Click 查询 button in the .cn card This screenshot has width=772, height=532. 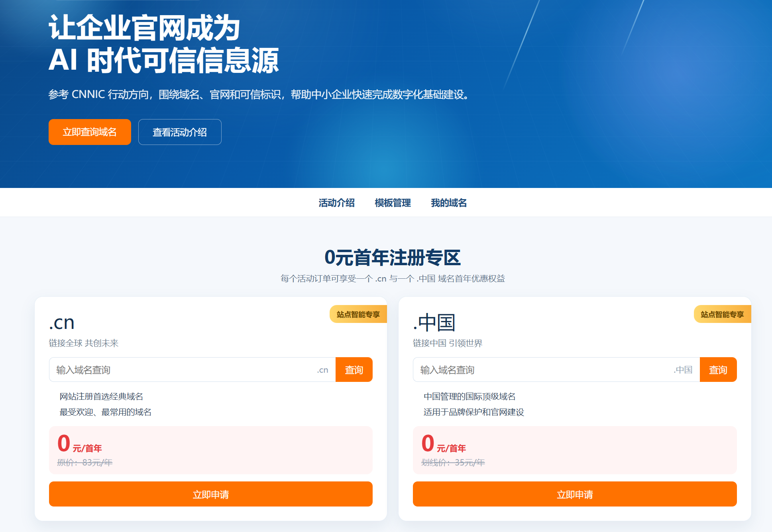tap(354, 370)
